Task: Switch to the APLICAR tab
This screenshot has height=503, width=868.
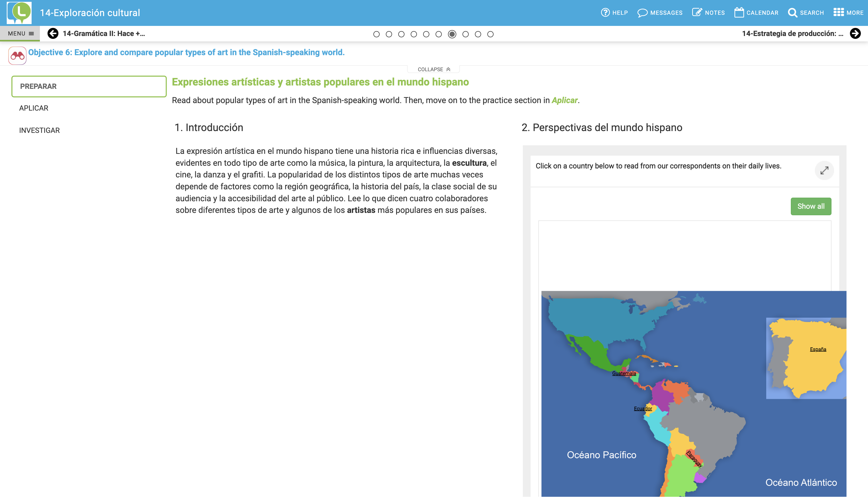Action: click(x=34, y=108)
